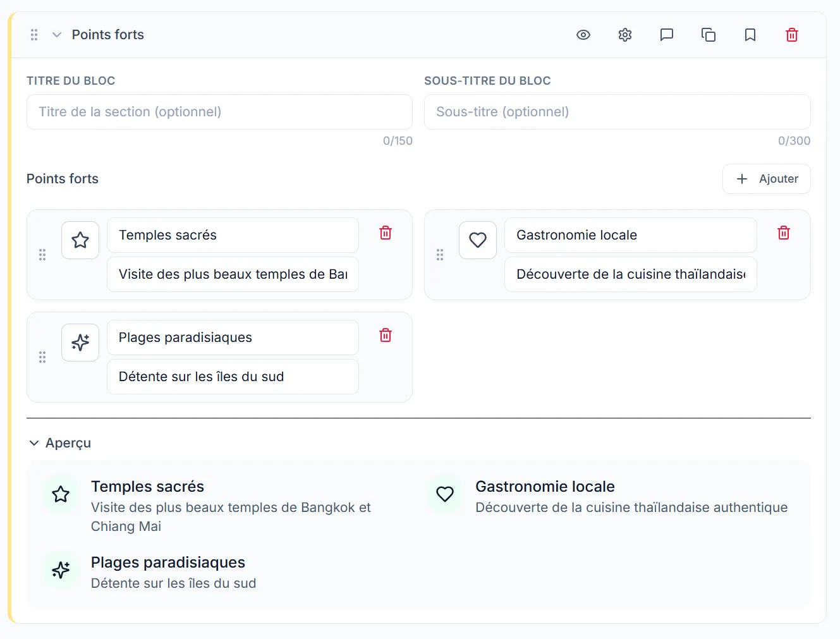Screen dimensions: 840x639
Task: Delete the entire Points forts block
Action: click(791, 35)
